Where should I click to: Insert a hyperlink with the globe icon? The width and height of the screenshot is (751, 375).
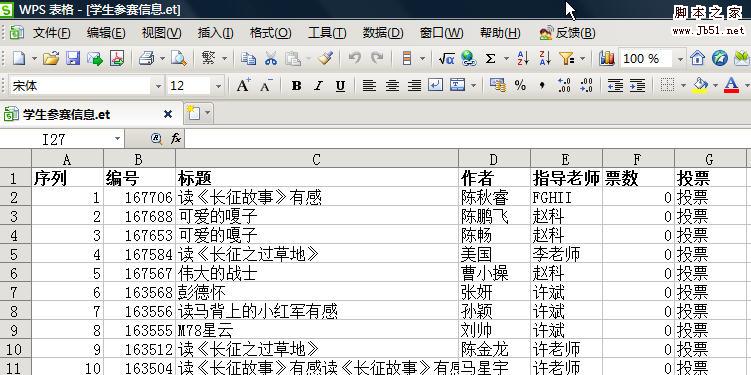[468, 58]
